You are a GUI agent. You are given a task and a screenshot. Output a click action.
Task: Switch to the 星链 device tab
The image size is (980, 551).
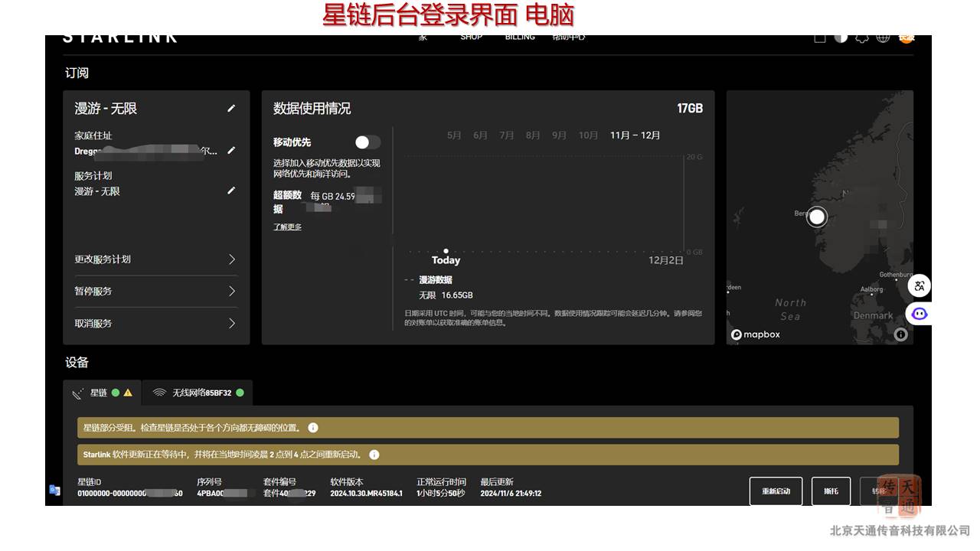click(102, 393)
